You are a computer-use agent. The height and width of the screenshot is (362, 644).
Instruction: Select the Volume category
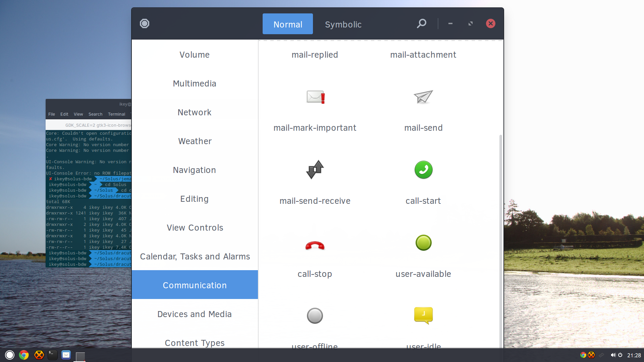[x=195, y=55]
